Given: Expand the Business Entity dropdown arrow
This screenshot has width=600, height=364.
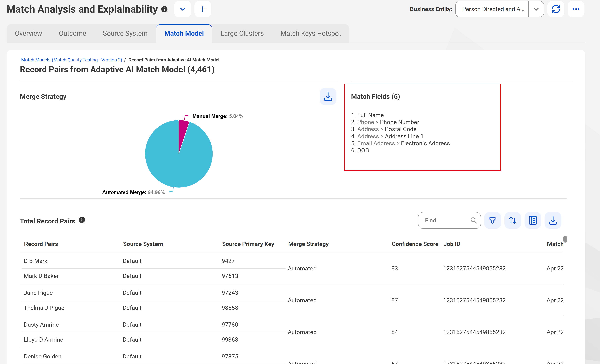Looking at the screenshot, I should [536, 9].
